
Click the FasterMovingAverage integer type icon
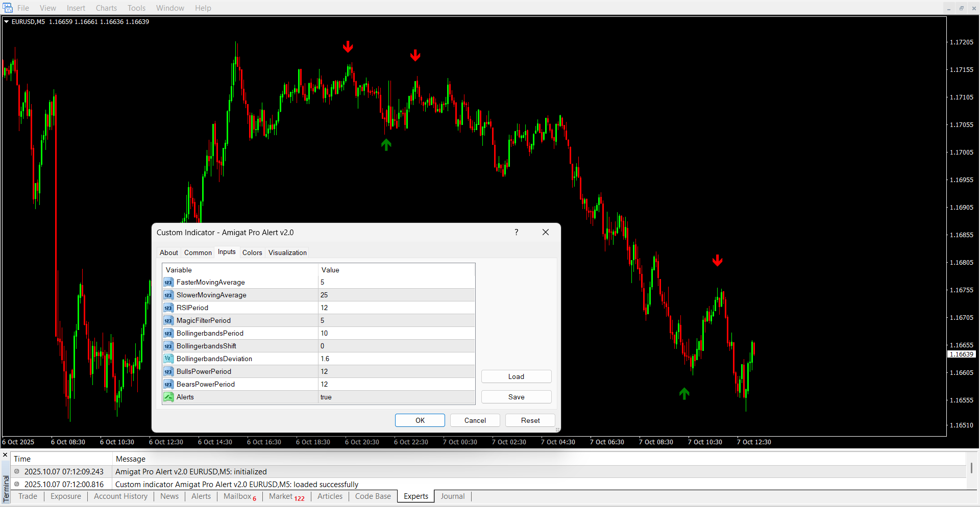(x=168, y=283)
